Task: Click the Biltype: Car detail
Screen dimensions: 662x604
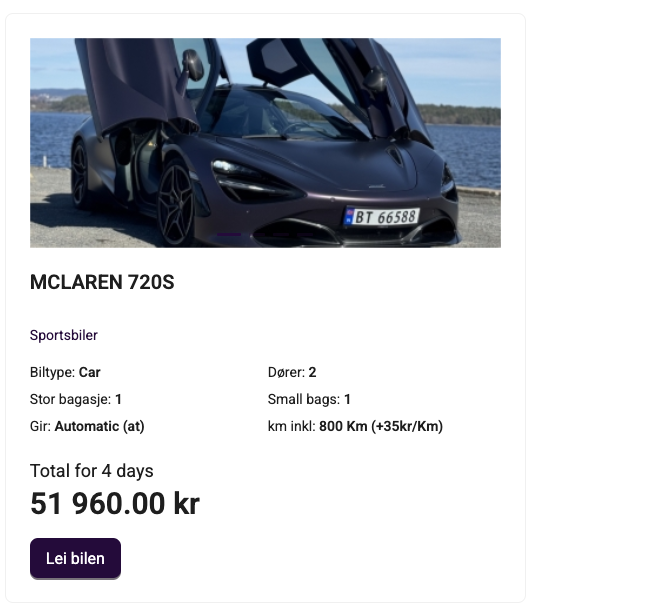Action: coord(65,372)
